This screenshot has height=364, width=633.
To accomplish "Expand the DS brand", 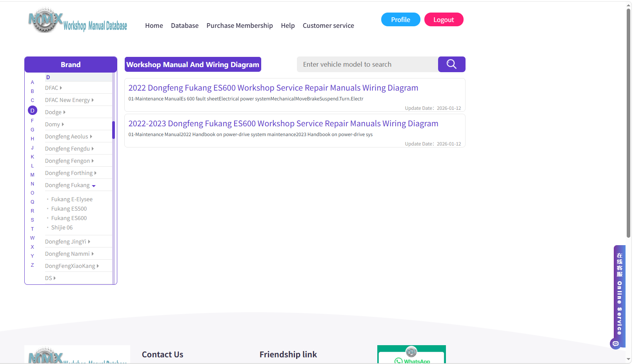I will point(51,278).
